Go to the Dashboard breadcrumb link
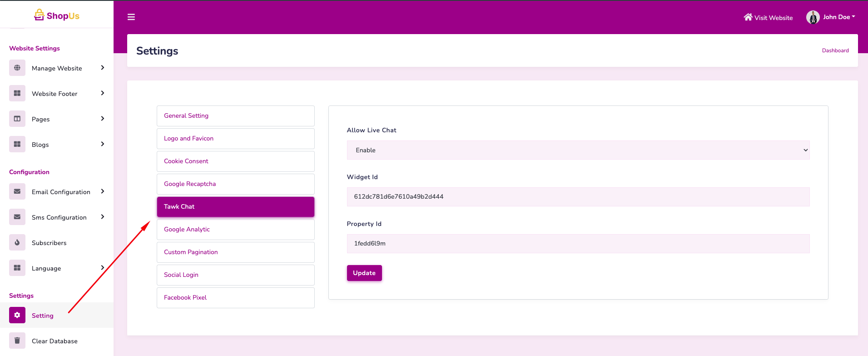This screenshot has height=356, width=868. point(835,50)
